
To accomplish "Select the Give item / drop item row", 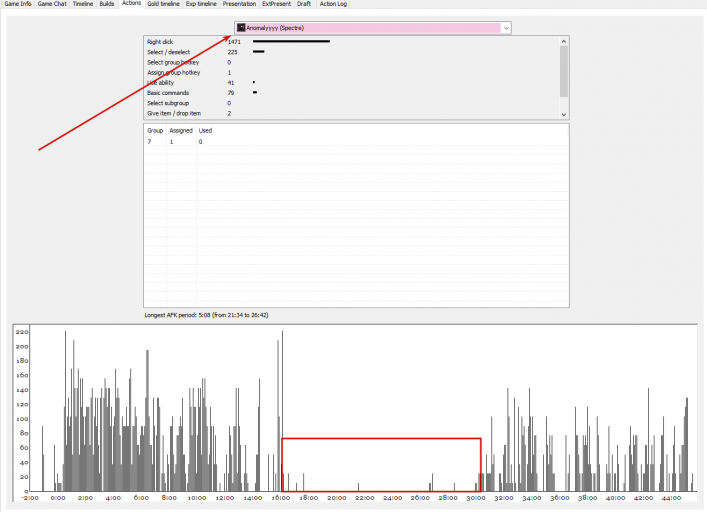I will 352,114.
